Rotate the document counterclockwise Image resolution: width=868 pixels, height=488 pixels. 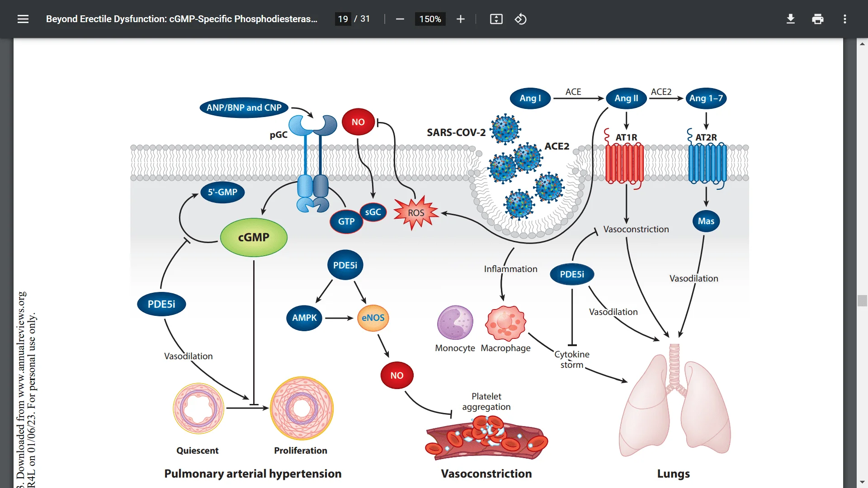tap(520, 19)
